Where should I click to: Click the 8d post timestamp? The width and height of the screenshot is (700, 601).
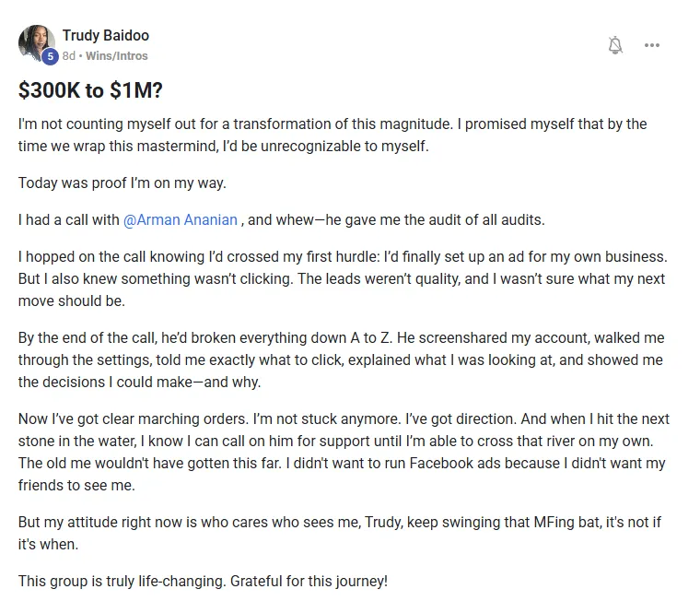[x=69, y=56]
